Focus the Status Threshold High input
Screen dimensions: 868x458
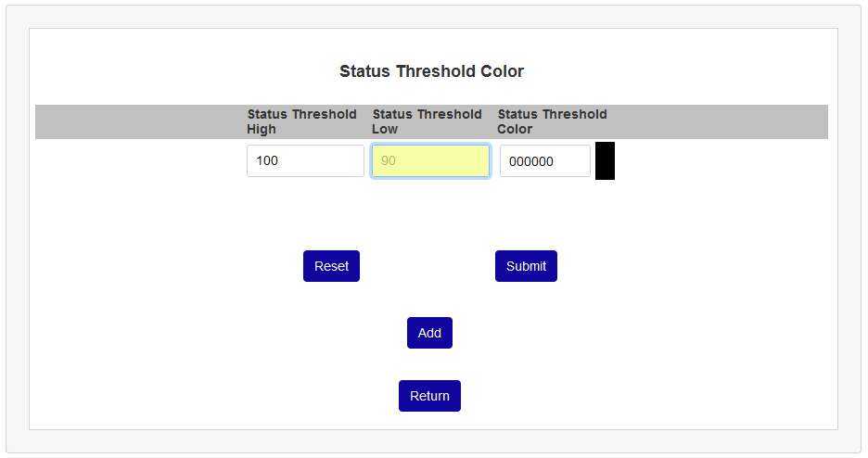pyautogui.click(x=305, y=160)
